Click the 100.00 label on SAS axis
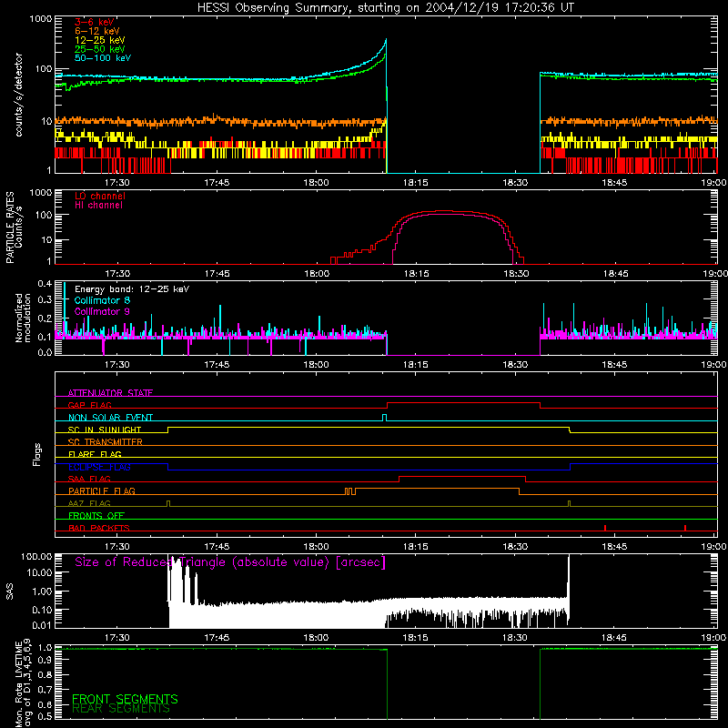 click(36, 556)
